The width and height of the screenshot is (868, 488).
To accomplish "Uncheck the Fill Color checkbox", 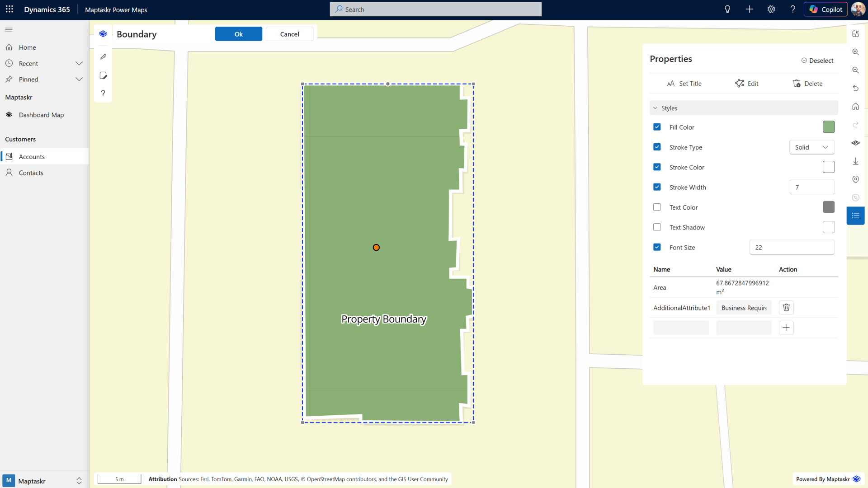I will pyautogui.click(x=657, y=127).
